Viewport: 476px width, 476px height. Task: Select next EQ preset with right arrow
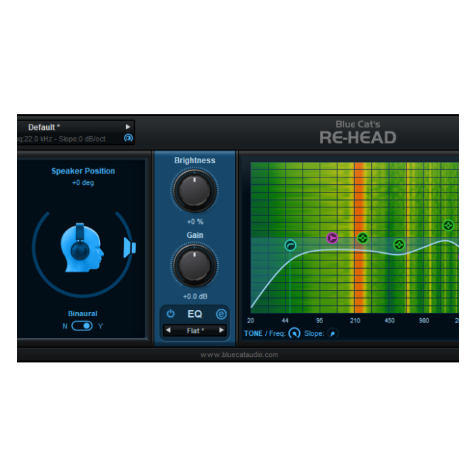(221, 330)
